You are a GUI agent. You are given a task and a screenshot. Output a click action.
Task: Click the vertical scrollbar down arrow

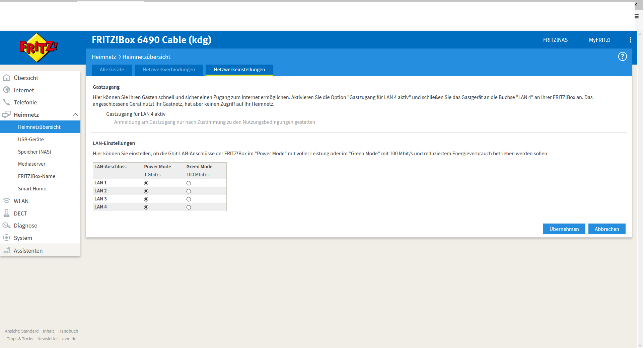point(640,345)
